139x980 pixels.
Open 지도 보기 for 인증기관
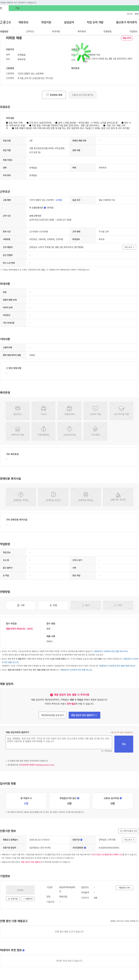click(x=129, y=840)
